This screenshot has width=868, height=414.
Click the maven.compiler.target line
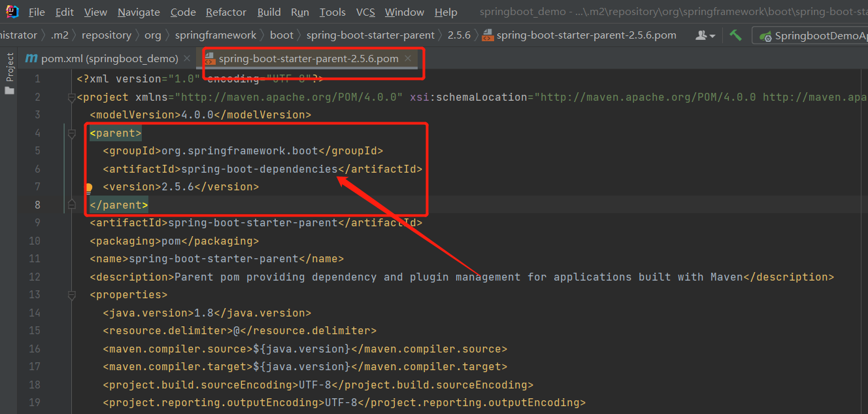305,367
